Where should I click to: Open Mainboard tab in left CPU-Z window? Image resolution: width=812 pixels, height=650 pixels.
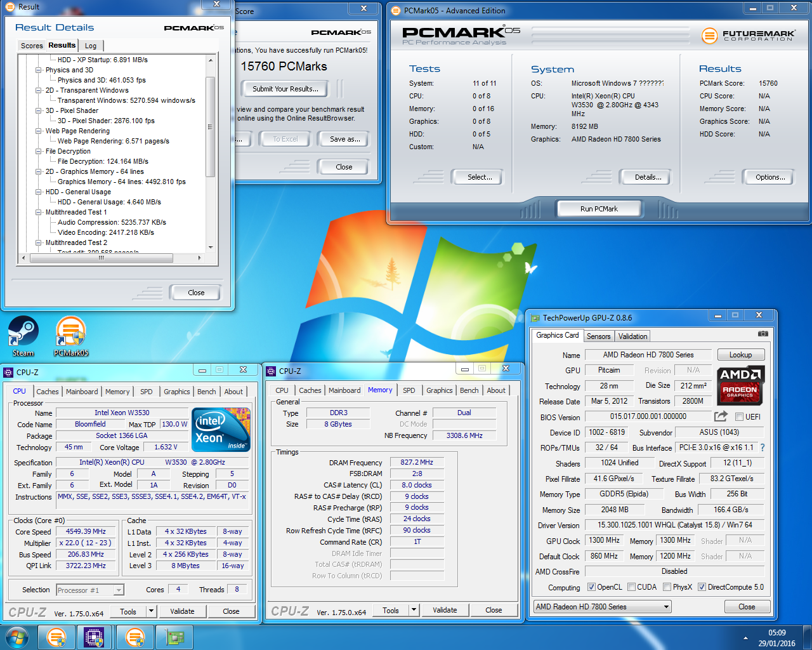click(x=82, y=392)
